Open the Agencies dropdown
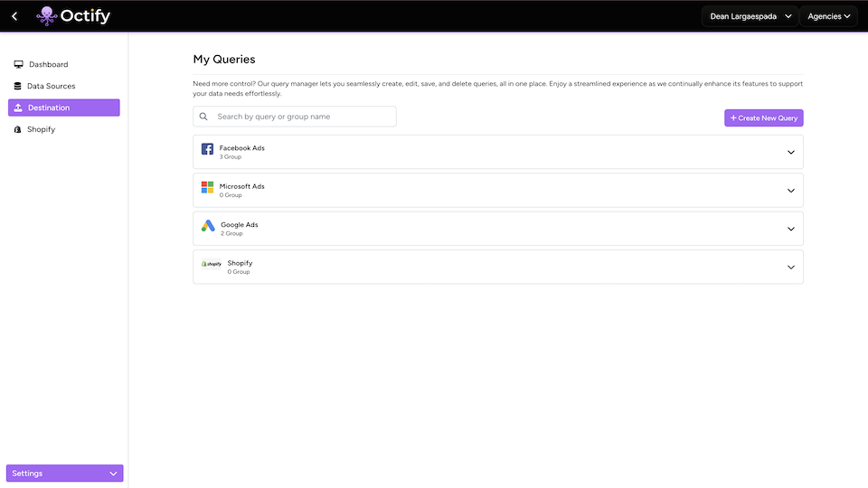This screenshot has width=868, height=488. pyautogui.click(x=829, y=16)
